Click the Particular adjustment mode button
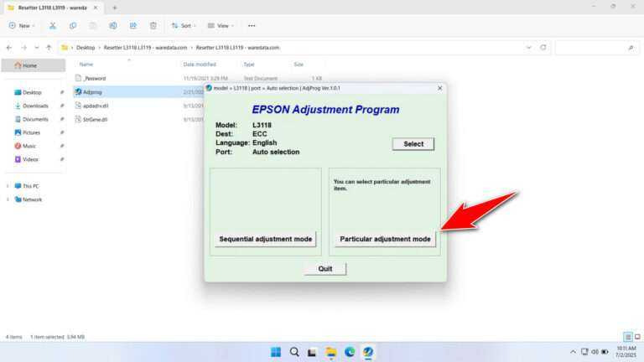Image resolution: width=644 pixels, height=362 pixels. tap(385, 239)
